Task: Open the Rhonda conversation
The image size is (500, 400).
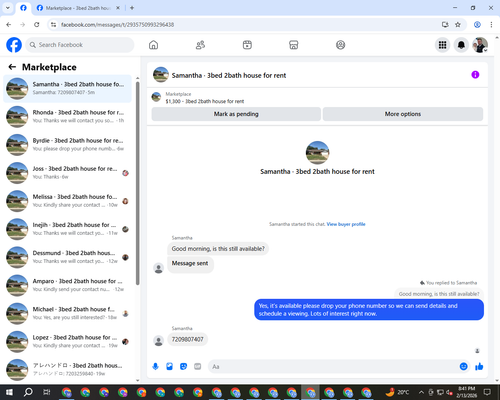Action: tap(67, 116)
